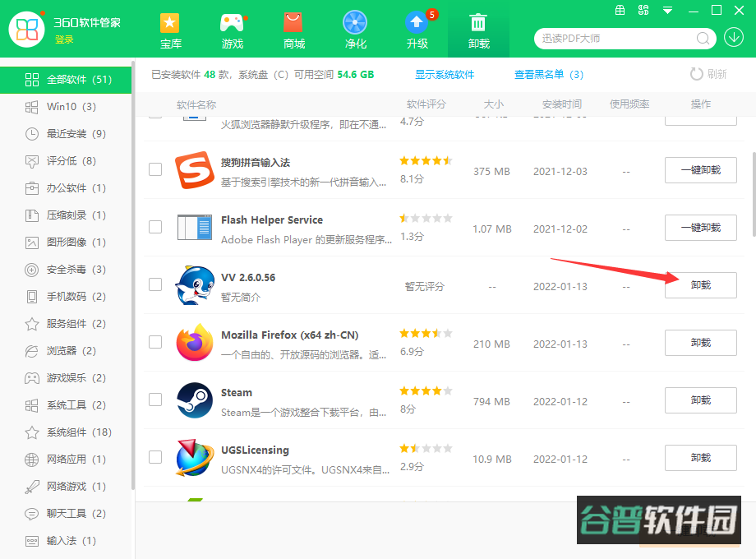Image resolution: width=756 pixels, height=559 pixels.
Task: Click the Flash Helper Service icon
Action: [194, 227]
